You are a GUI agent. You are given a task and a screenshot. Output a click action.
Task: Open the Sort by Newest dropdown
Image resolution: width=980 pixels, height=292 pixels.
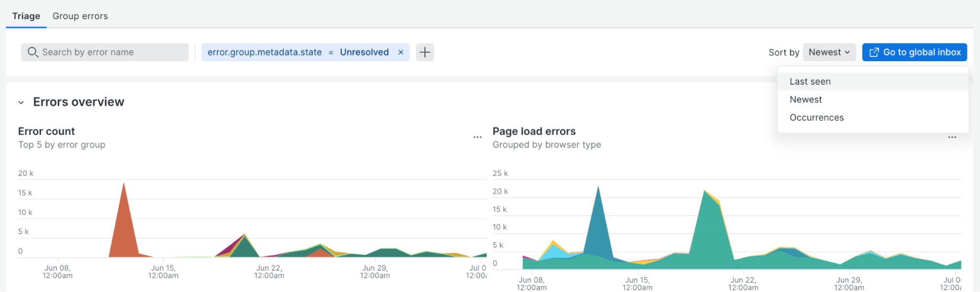click(x=829, y=52)
